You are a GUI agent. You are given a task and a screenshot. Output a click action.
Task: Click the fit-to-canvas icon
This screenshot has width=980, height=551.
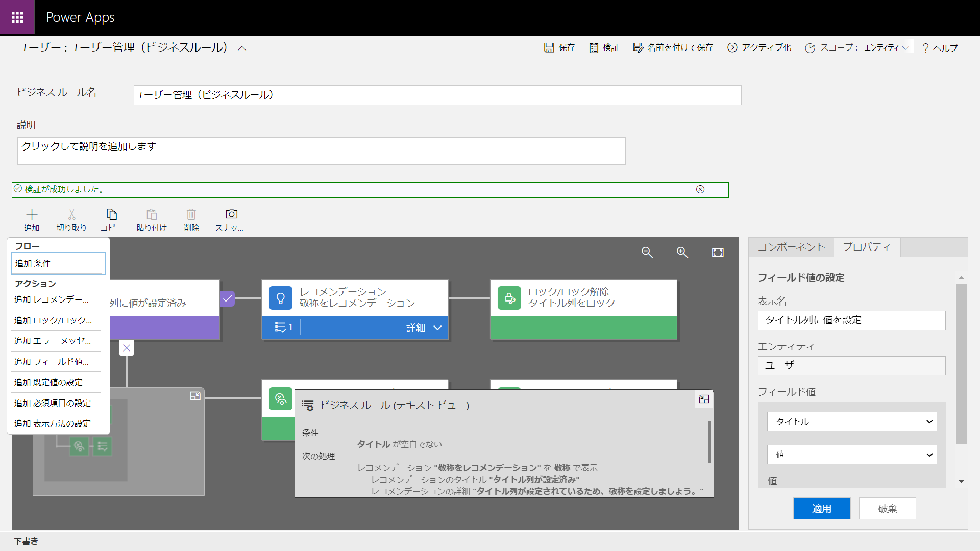pos(718,253)
